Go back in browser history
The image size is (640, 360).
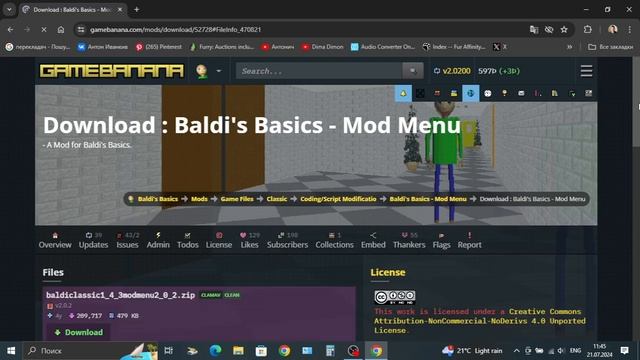point(10,29)
